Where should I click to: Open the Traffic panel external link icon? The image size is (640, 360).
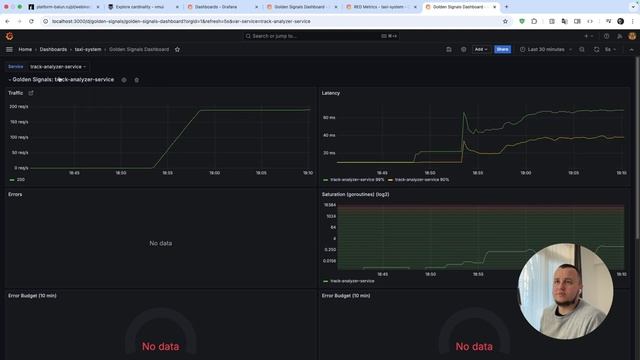pos(31,93)
